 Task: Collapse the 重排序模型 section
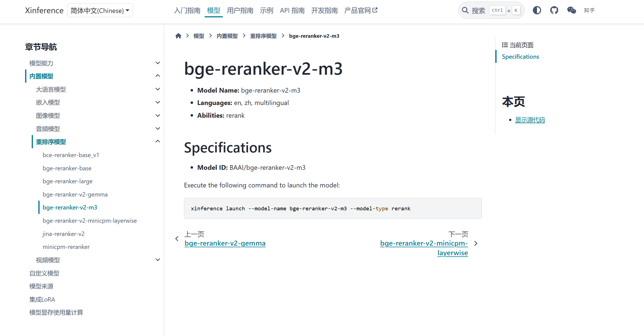(x=158, y=141)
